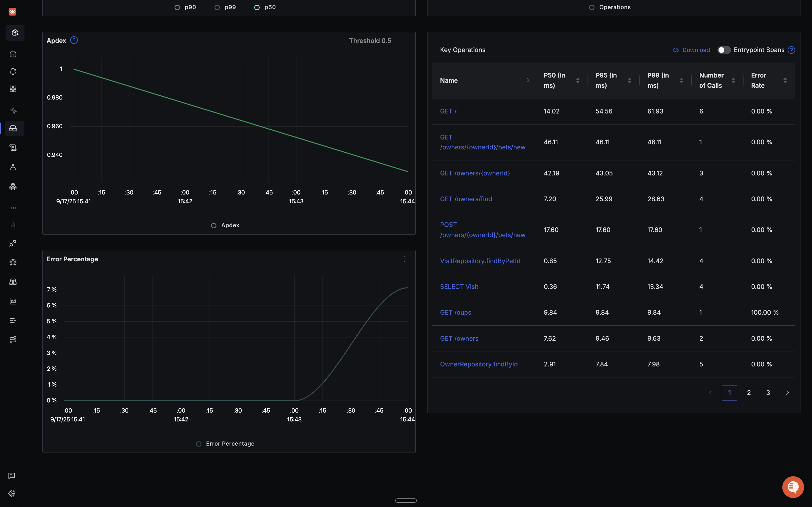
Task: Open the Alerts bell icon in sidebar
Action: point(13,71)
